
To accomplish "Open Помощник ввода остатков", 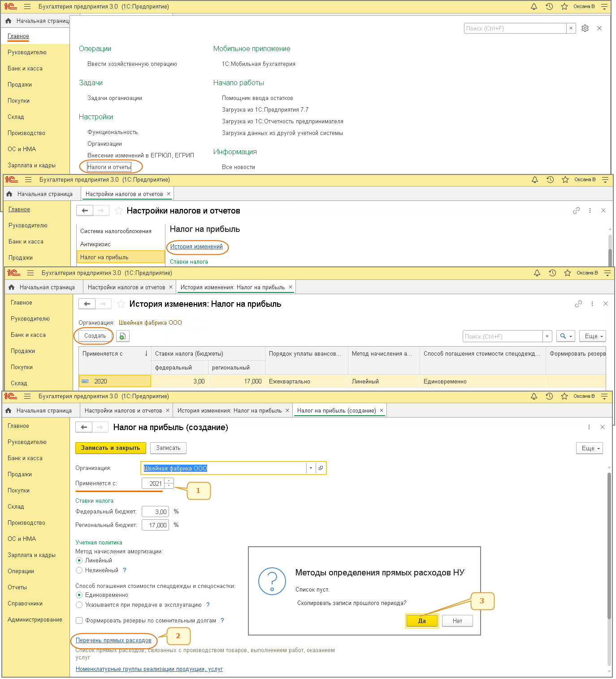I will [257, 98].
